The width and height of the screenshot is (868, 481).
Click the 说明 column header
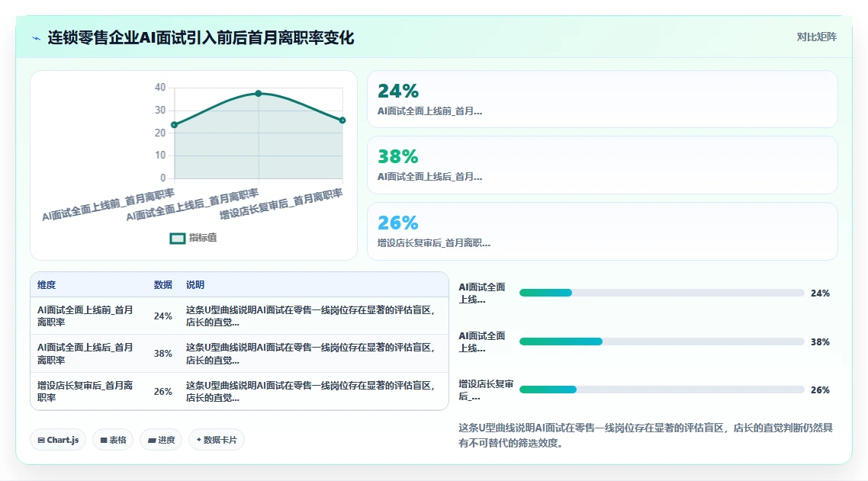tap(194, 285)
